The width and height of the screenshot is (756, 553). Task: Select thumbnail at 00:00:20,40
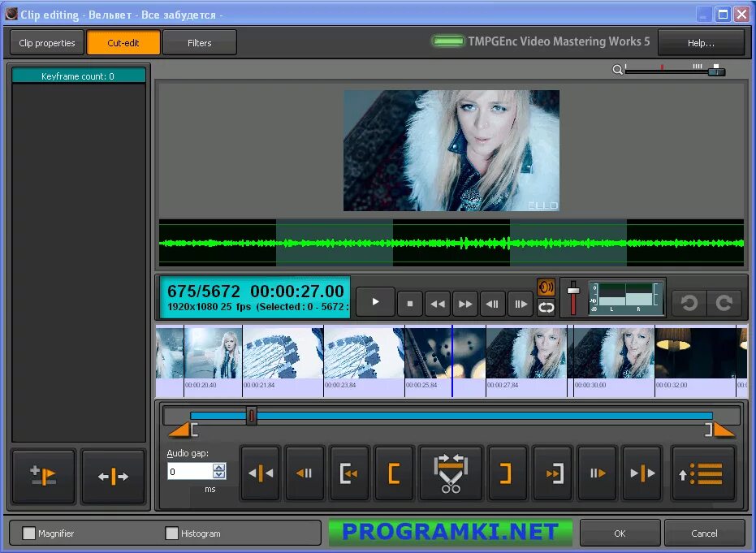pyautogui.click(x=213, y=353)
